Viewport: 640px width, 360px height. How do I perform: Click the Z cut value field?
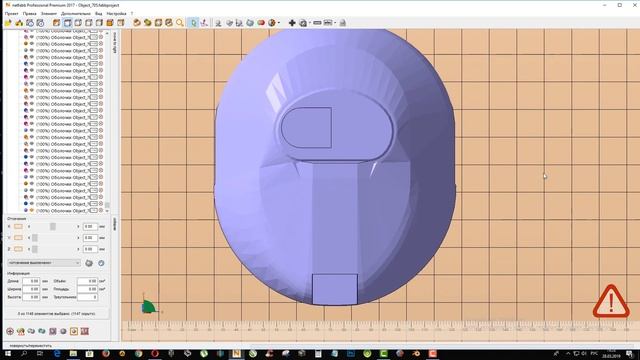pyautogui.click(x=90, y=249)
